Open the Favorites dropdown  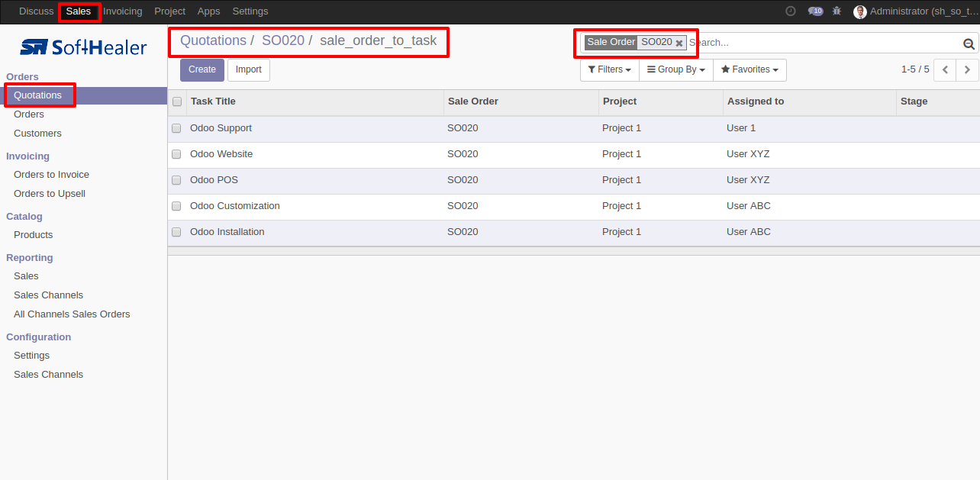(x=750, y=69)
